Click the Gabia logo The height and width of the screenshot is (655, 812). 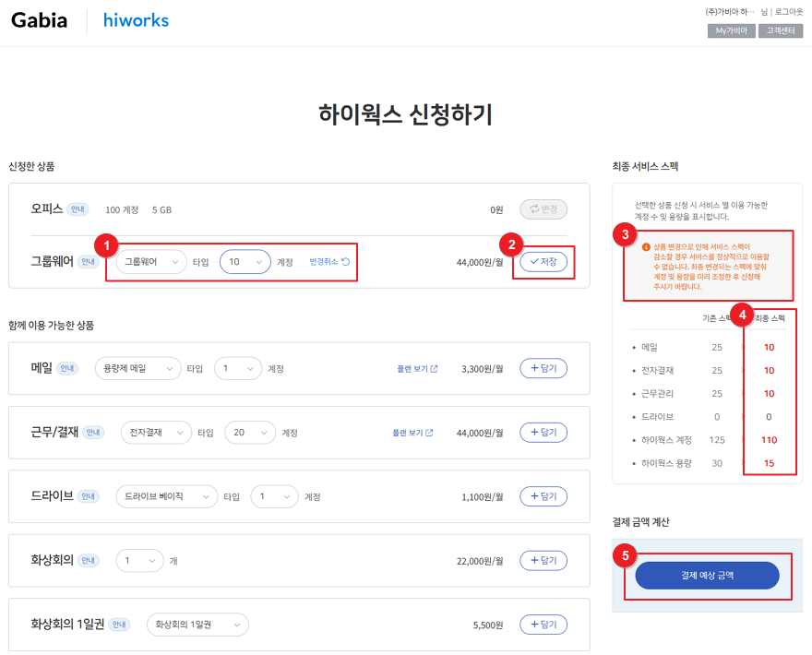39,20
